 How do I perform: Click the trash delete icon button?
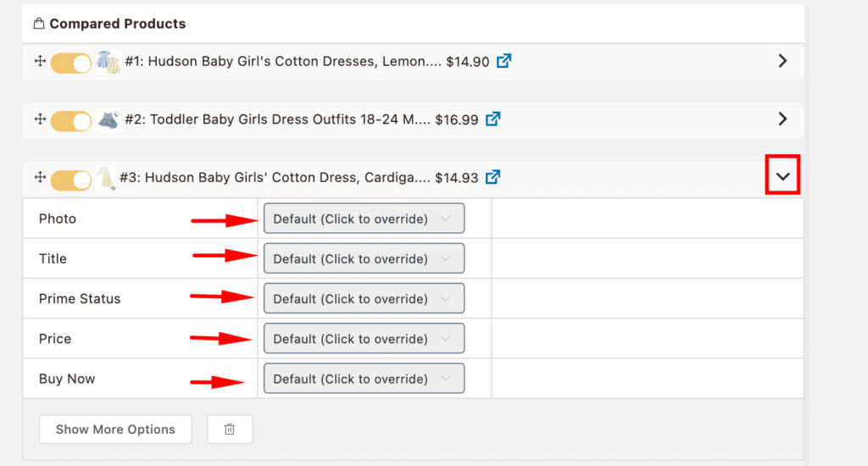(x=230, y=429)
